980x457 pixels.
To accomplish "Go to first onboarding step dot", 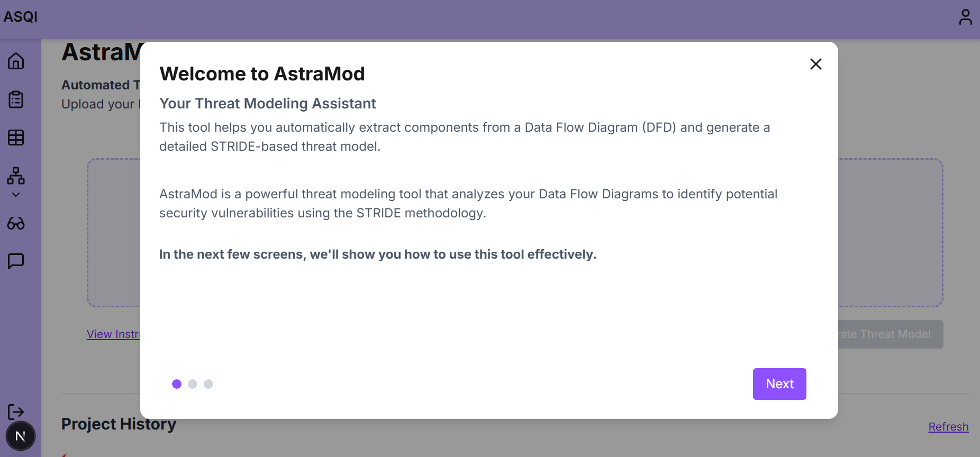I will 177,384.
